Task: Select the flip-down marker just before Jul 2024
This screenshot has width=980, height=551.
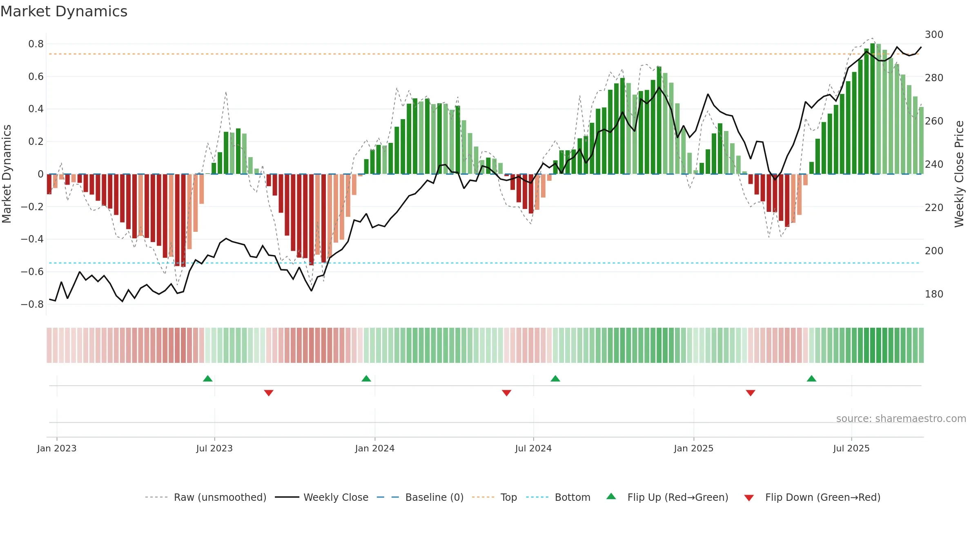Action: [507, 393]
